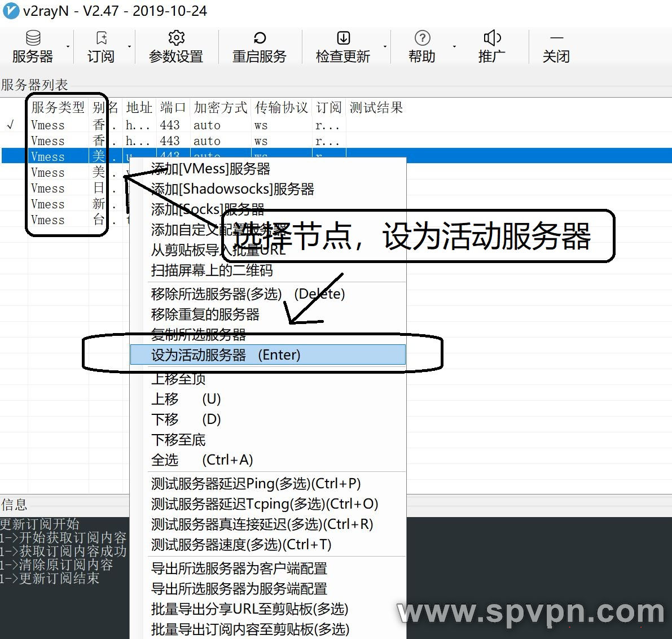The image size is (672, 639).
Task: Select 导出所选服务器为客户端配置 option
Action: click(x=239, y=568)
